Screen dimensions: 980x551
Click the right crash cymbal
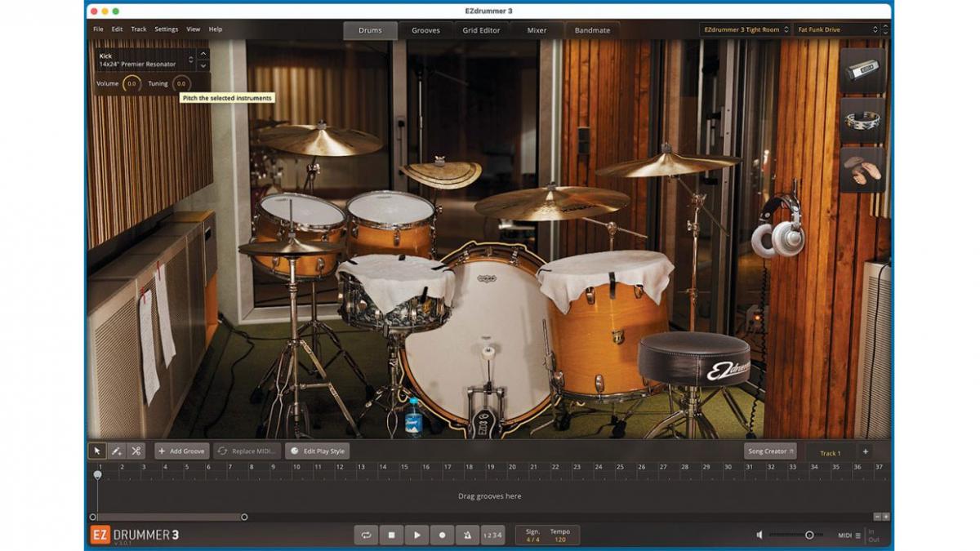[668, 163]
